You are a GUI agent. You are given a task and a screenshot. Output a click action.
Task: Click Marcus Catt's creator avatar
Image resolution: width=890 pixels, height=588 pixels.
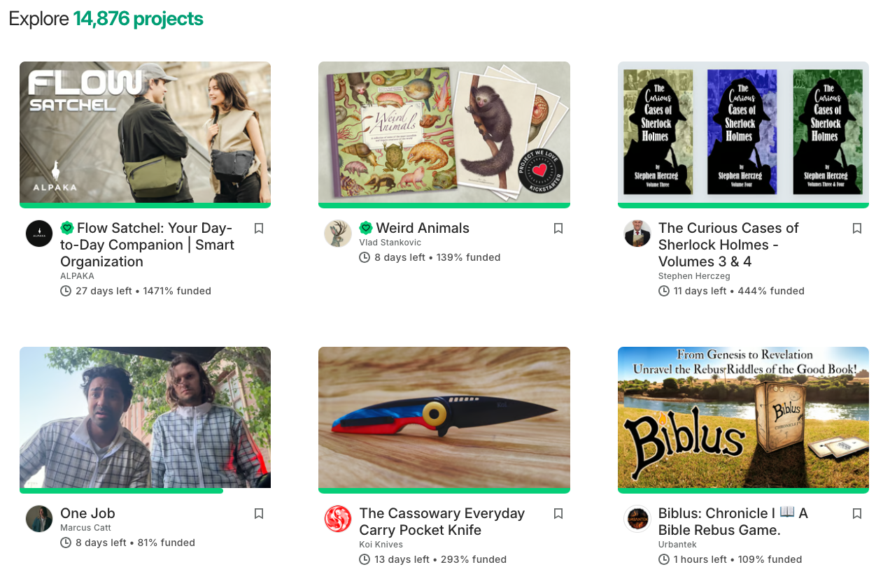pos(38,518)
